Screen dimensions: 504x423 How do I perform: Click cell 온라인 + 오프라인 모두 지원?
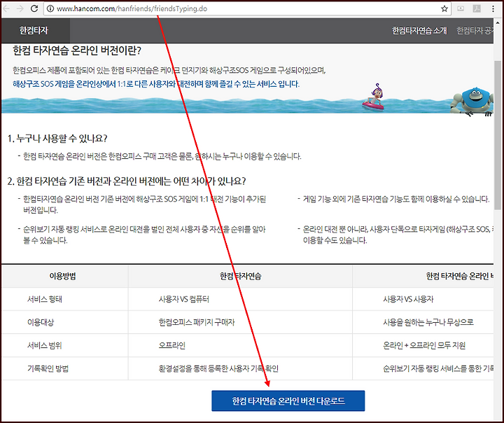(424, 345)
